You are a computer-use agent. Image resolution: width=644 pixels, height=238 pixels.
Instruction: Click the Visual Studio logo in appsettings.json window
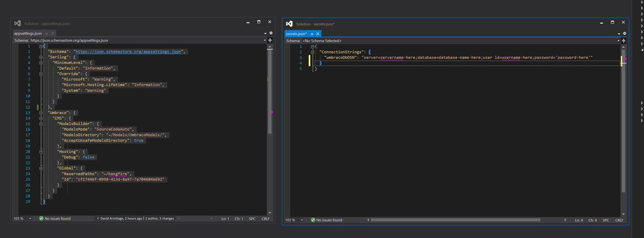pos(18,23)
